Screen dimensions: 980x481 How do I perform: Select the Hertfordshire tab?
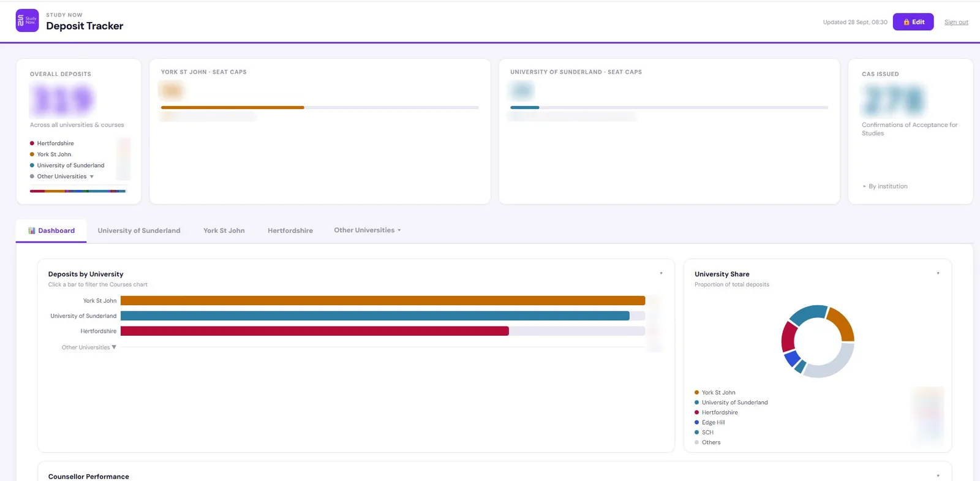(290, 231)
